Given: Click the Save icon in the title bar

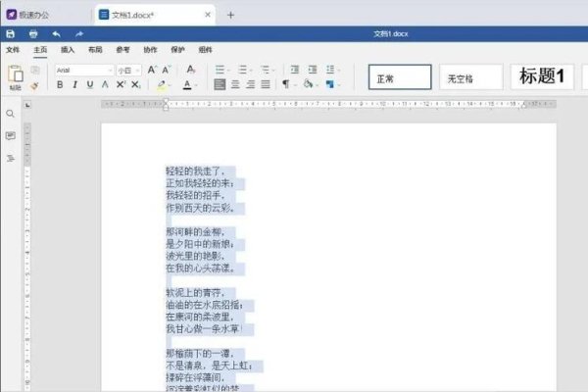Looking at the screenshot, I should 10,34.
